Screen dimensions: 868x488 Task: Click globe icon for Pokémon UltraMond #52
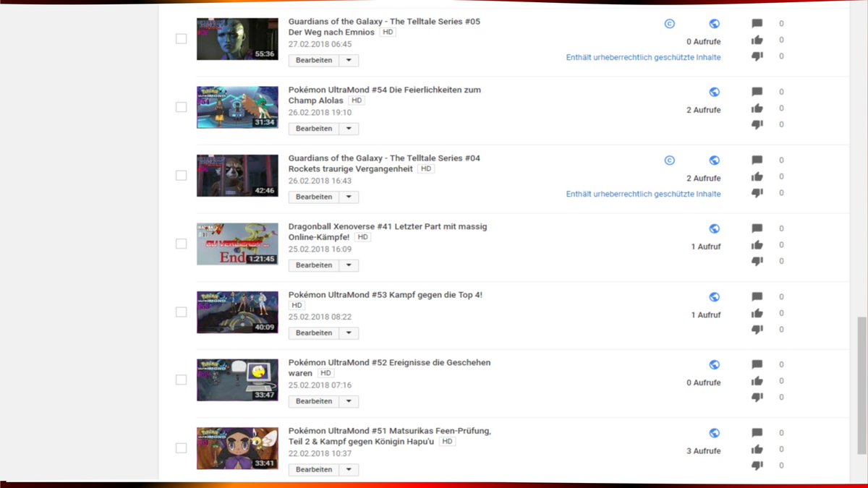click(x=714, y=364)
